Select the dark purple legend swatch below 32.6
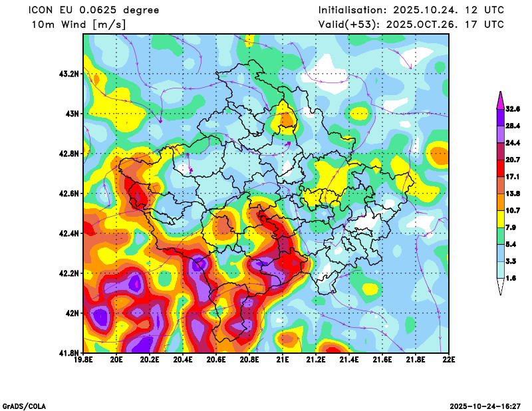 point(500,117)
